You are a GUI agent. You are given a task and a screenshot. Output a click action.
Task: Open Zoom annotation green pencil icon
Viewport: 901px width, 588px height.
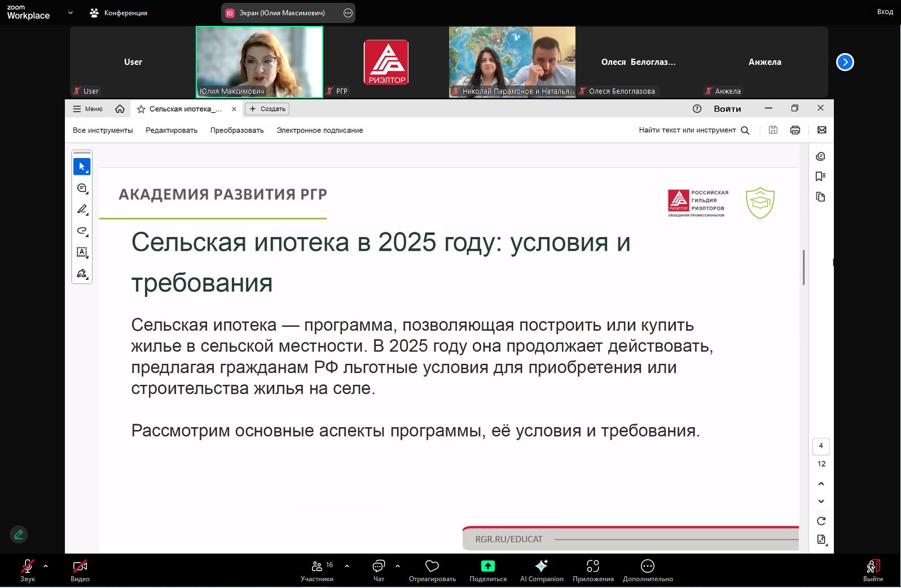19,534
